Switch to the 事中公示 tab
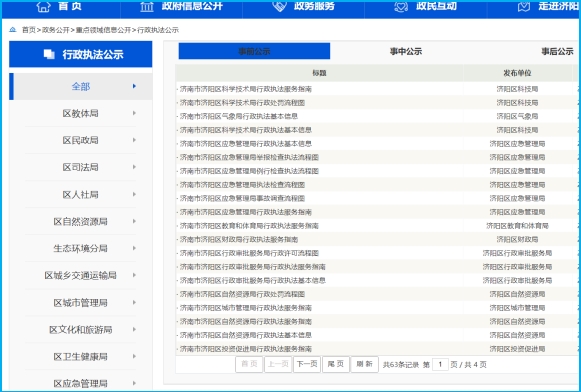Screen dimensions: 581x392 click(x=406, y=51)
